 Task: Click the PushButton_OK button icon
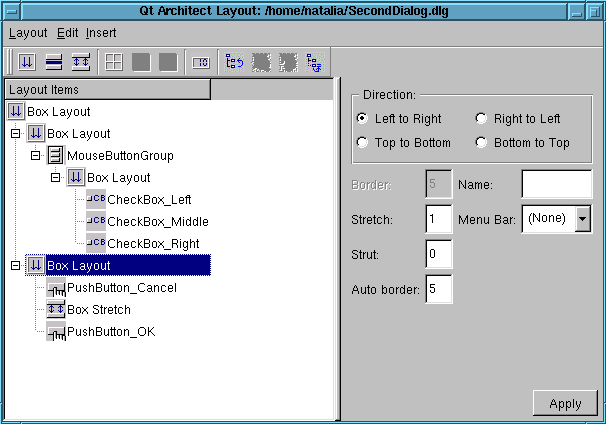click(56, 332)
